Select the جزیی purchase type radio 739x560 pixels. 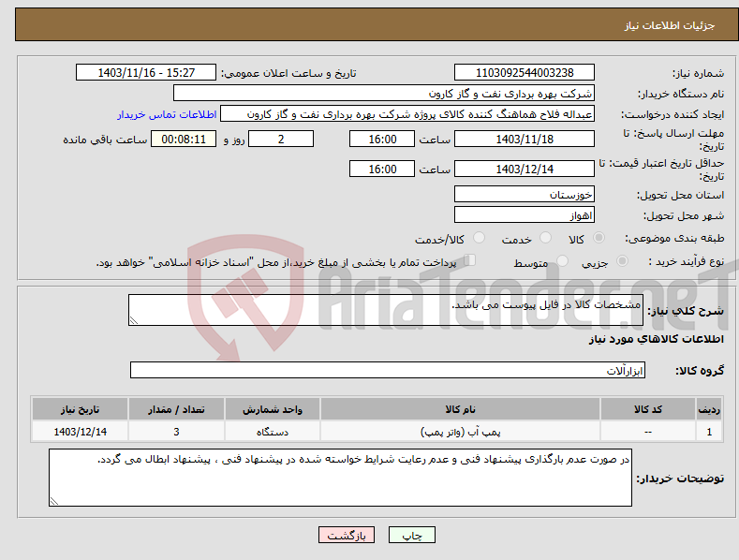tap(622, 260)
